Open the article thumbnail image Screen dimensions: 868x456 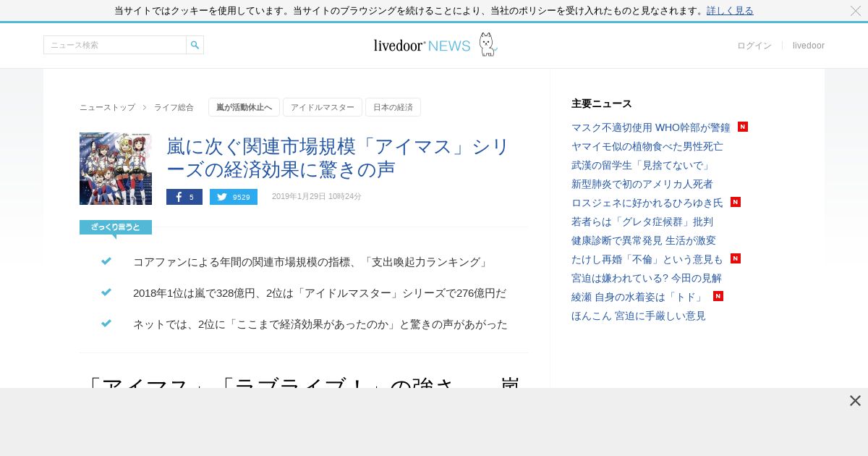[116, 169]
